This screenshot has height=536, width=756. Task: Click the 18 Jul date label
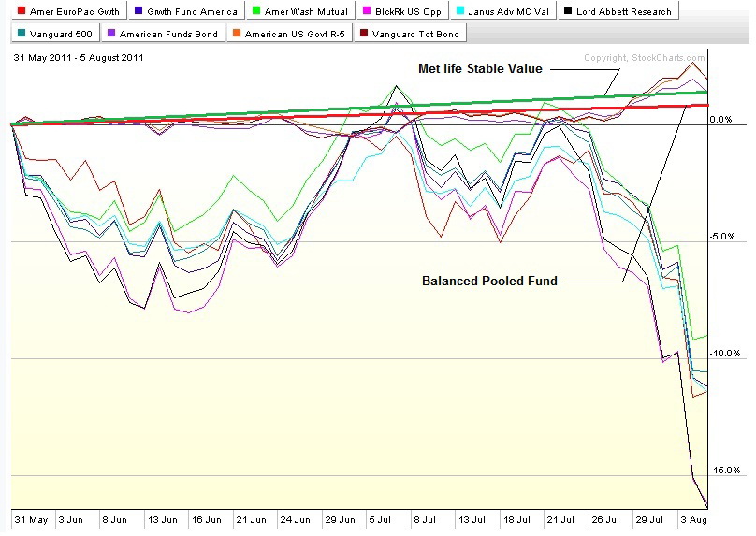516,520
